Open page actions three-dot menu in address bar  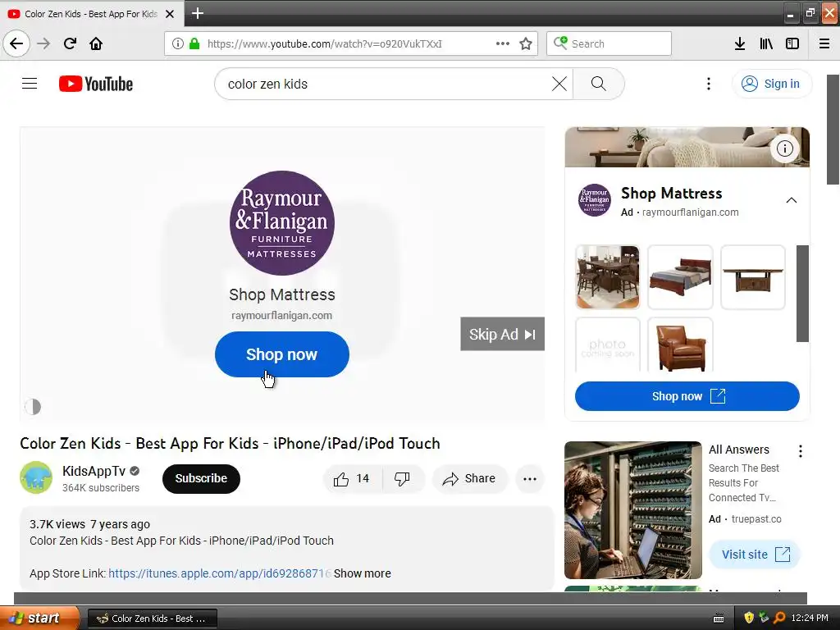pos(503,43)
